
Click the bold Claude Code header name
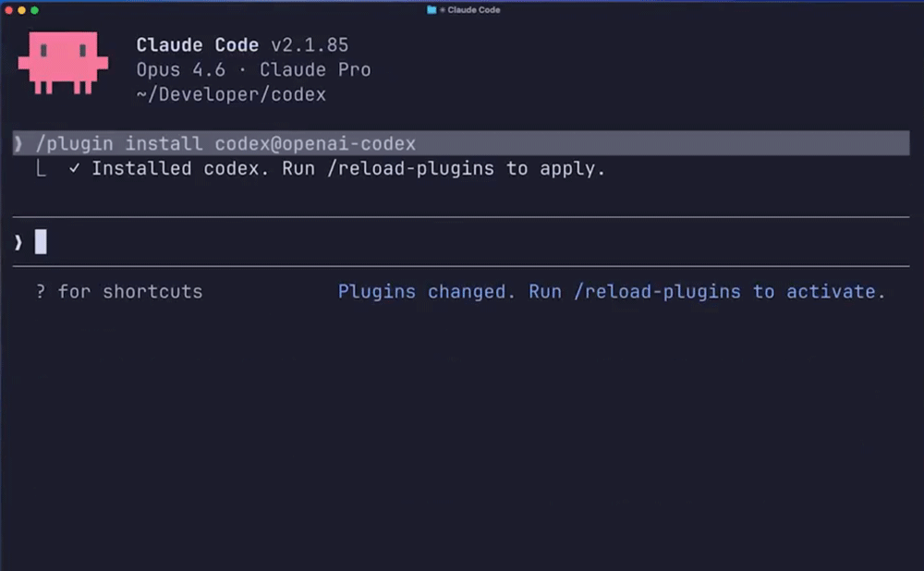click(198, 45)
